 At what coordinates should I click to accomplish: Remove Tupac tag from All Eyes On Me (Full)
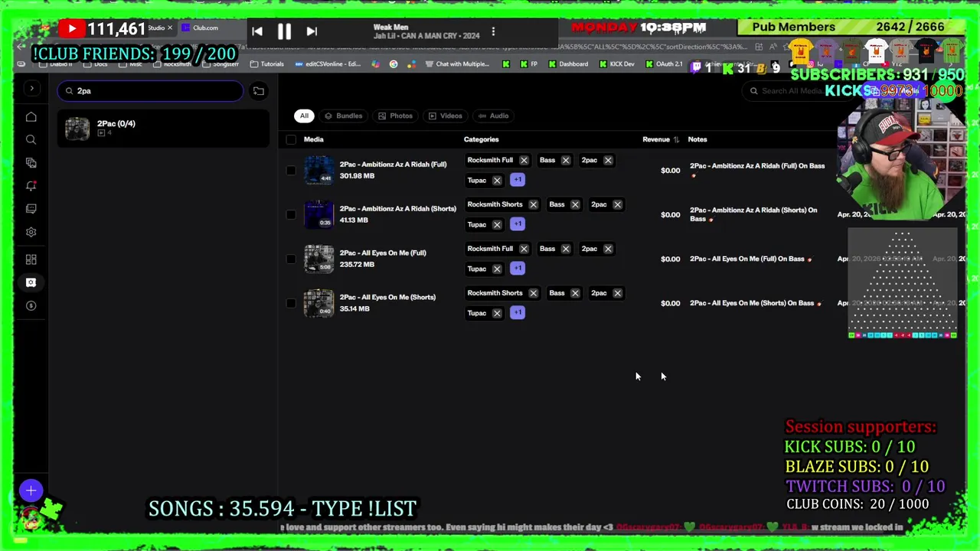click(x=497, y=269)
